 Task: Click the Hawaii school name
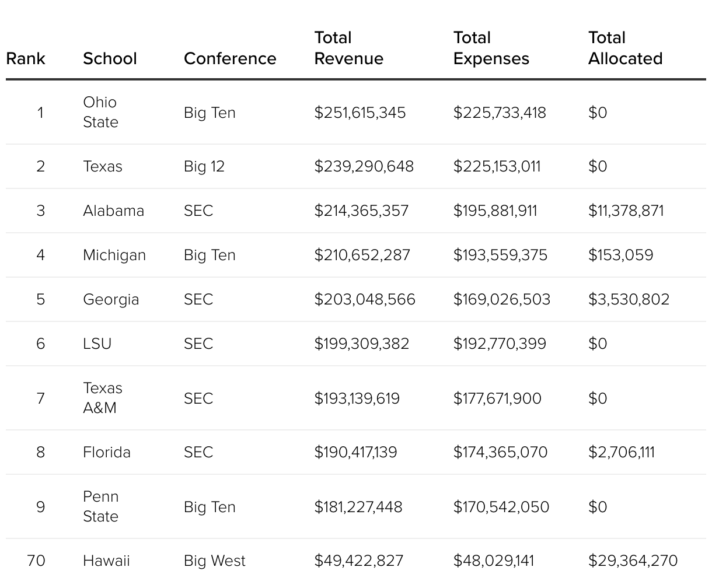pos(106,561)
